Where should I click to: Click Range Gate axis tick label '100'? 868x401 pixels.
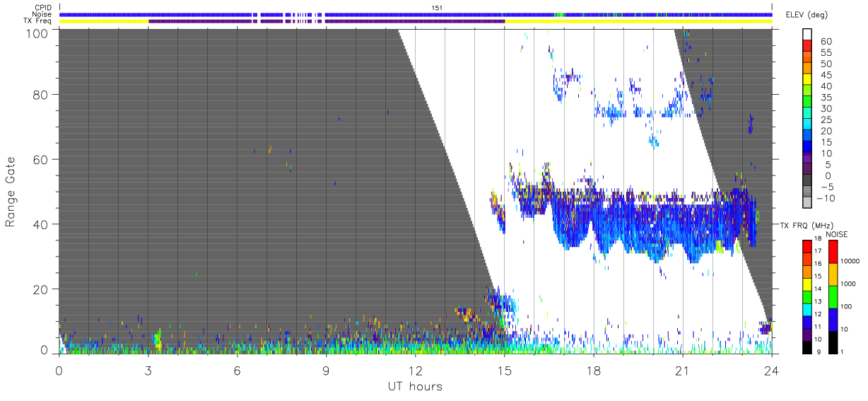click(37, 33)
